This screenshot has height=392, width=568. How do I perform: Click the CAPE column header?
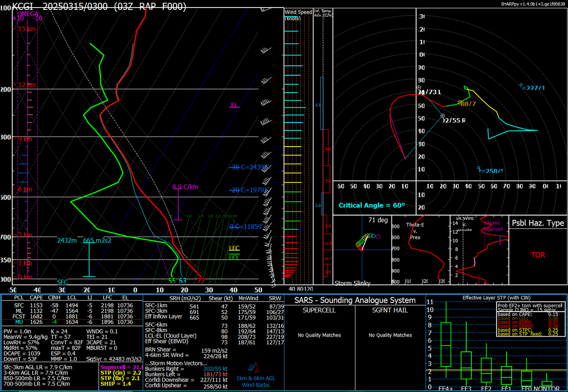click(x=36, y=299)
